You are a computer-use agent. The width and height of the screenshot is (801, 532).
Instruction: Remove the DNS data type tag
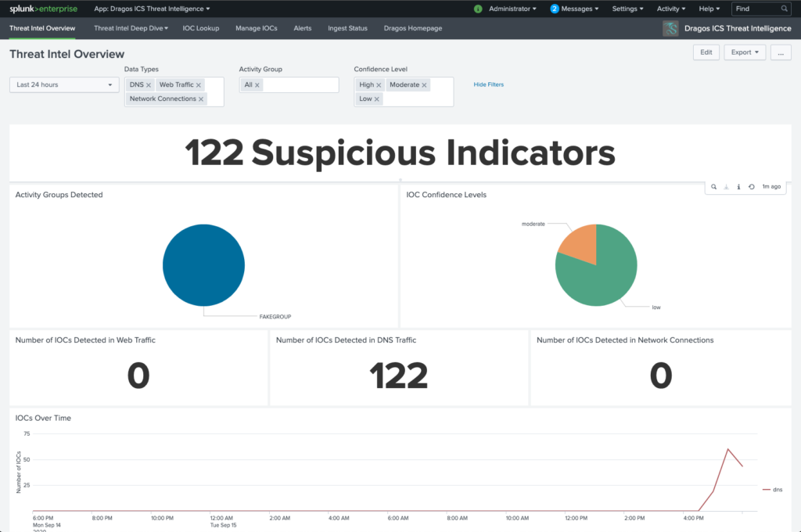149,85
